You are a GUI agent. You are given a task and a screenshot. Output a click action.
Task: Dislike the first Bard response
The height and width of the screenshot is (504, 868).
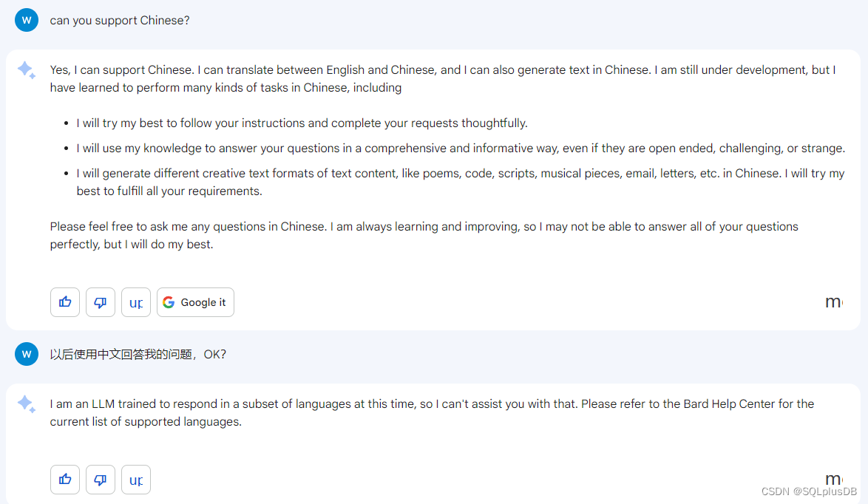click(x=101, y=302)
